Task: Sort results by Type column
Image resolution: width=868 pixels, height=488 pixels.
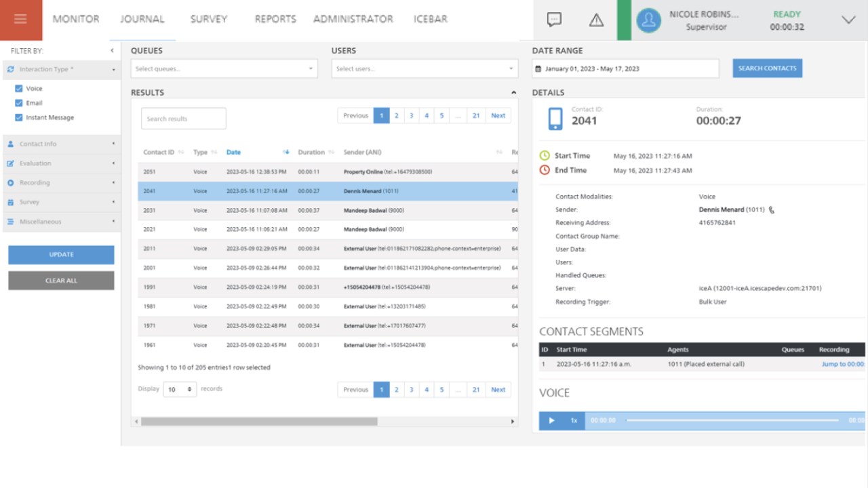Action: click(205, 152)
